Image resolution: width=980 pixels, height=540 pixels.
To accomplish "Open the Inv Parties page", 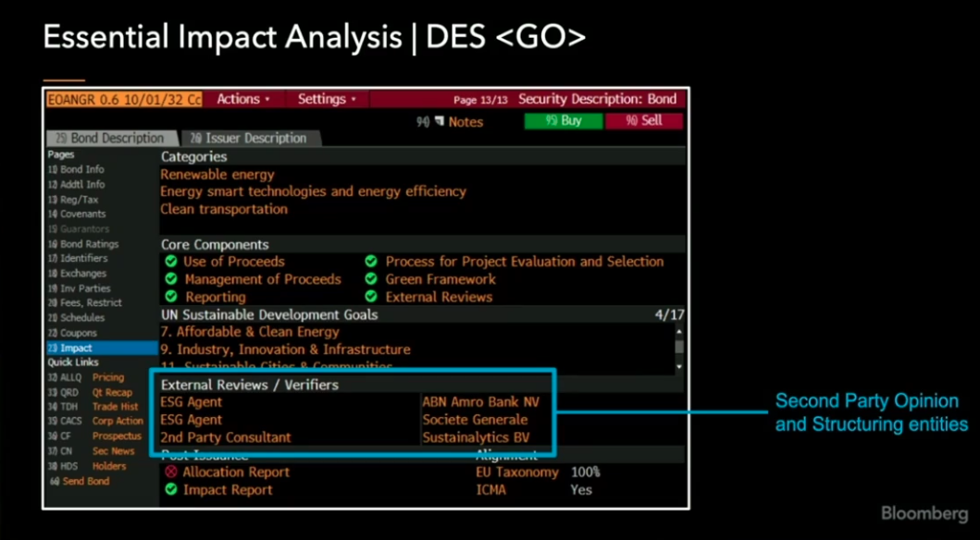I will coord(79,288).
